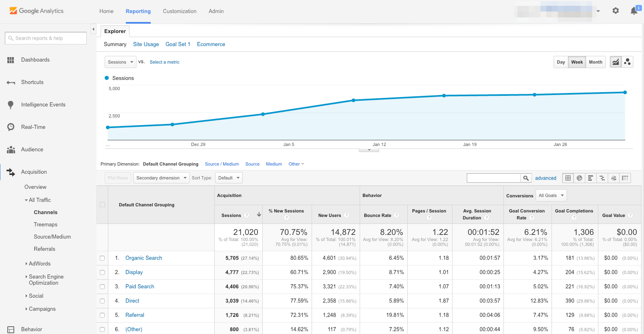
Task: Open the Ecommerce report tab
Action: [211, 44]
